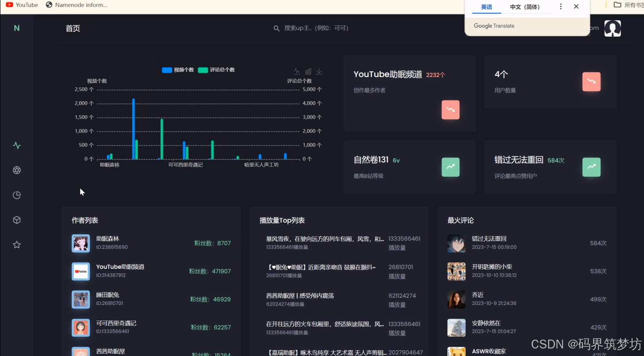Click 乔近 commenter avatar
Viewport: 644px width, 356px height.
pos(456,299)
